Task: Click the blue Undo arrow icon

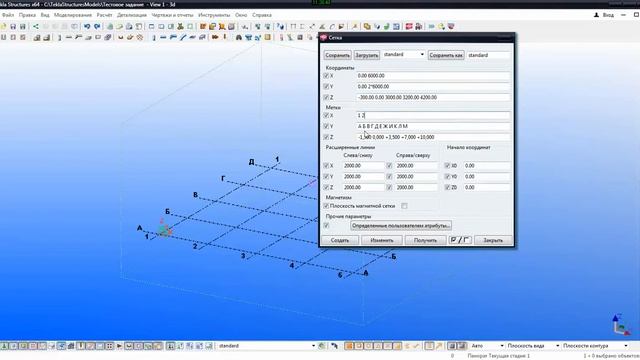Action: pyautogui.click(x=87, y=27)
